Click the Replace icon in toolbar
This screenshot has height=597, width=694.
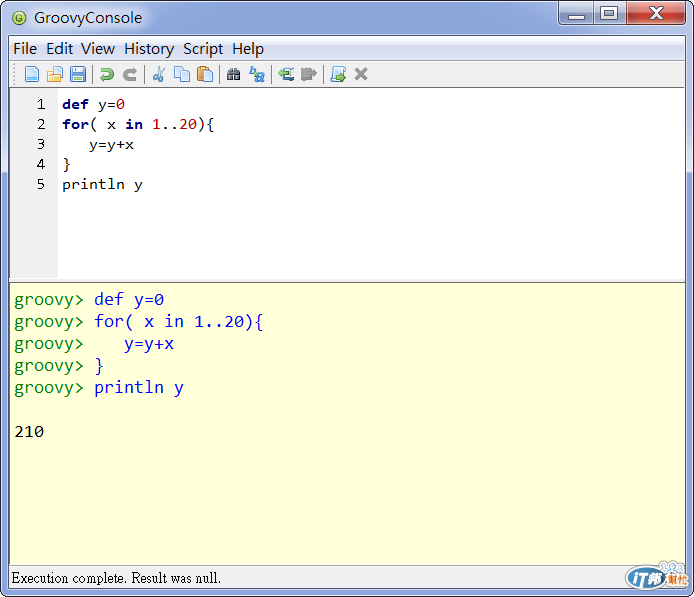click(257, 74)
